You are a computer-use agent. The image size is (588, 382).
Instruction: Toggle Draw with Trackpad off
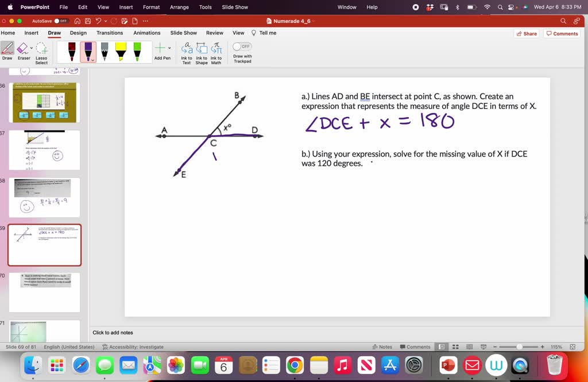[241, 45]
